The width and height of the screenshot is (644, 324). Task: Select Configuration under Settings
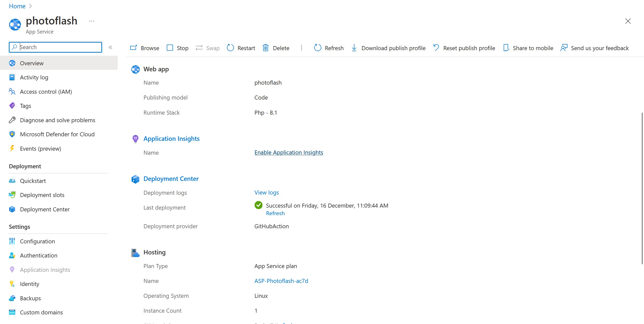coord(37,241)
